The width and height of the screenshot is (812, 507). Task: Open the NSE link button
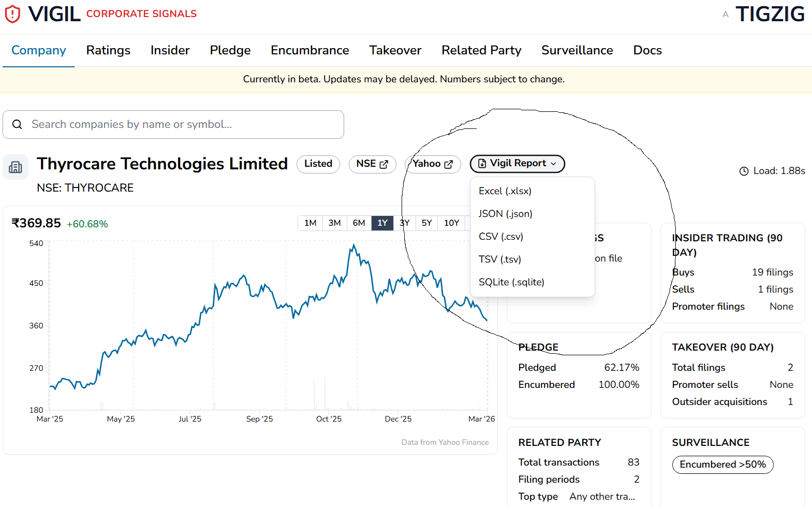click(372, 164)
